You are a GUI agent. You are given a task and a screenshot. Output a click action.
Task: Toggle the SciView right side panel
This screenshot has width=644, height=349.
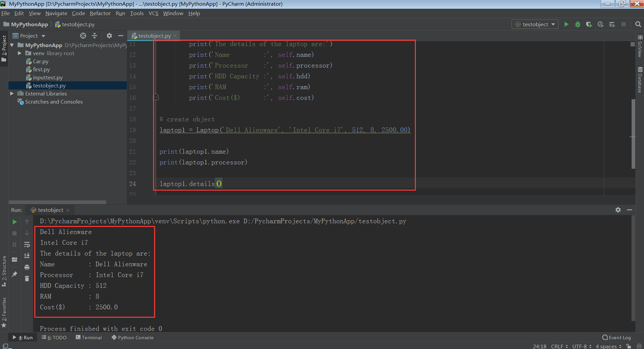click(640, 46)
